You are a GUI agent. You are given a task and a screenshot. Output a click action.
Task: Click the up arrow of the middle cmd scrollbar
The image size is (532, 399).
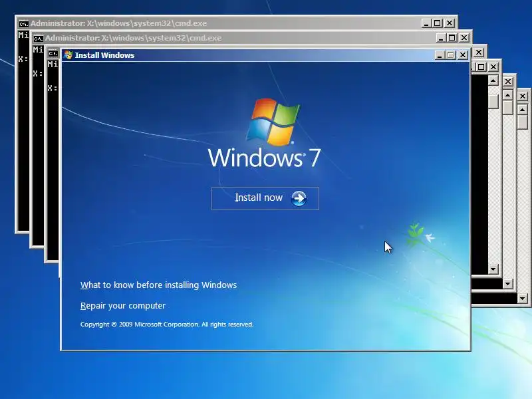(507, 95)
